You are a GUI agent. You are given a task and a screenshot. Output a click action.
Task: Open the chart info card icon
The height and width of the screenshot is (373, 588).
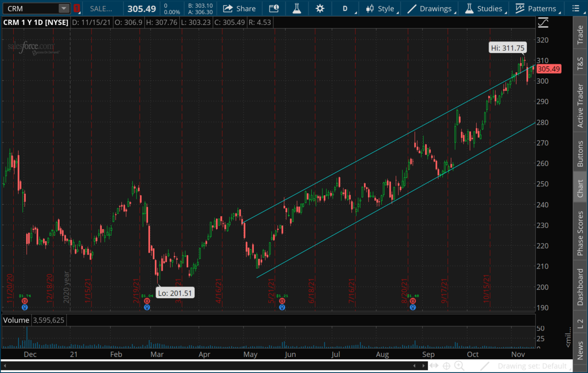point(274,8)
